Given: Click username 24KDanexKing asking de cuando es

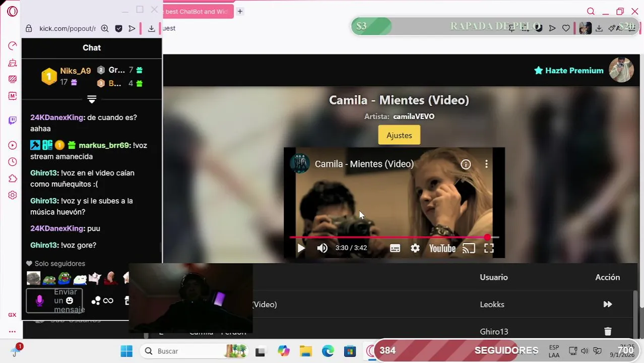Looking at the screenshot, I should 57,117.
